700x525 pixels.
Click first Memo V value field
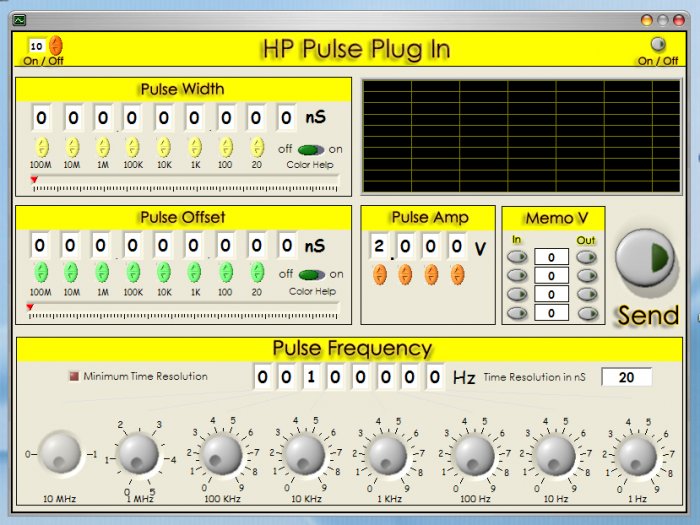(551, 257)
